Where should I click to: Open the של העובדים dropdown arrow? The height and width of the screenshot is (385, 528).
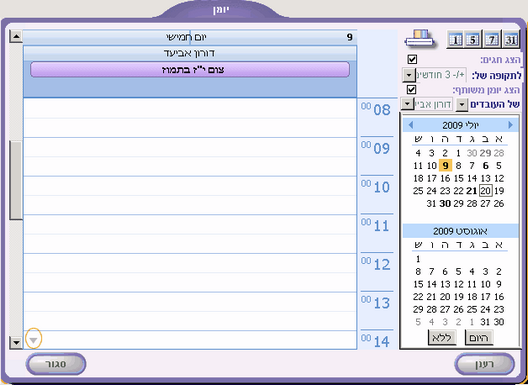(462, 104)
